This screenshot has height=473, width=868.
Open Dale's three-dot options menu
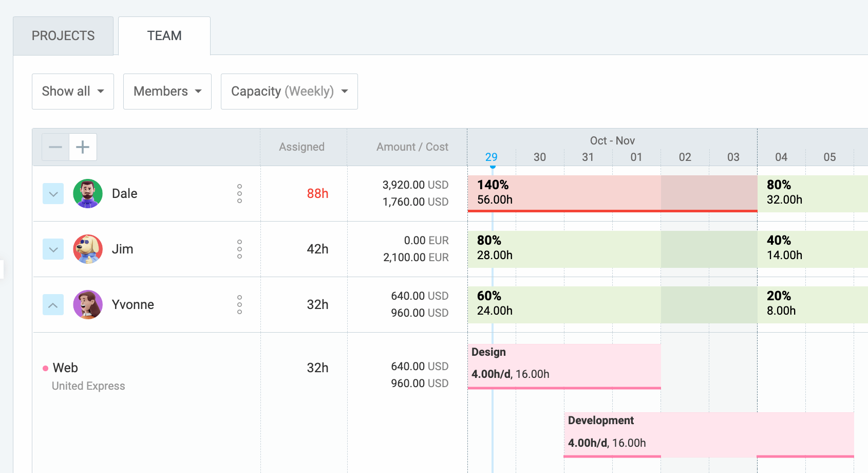[x=239, y=194]
